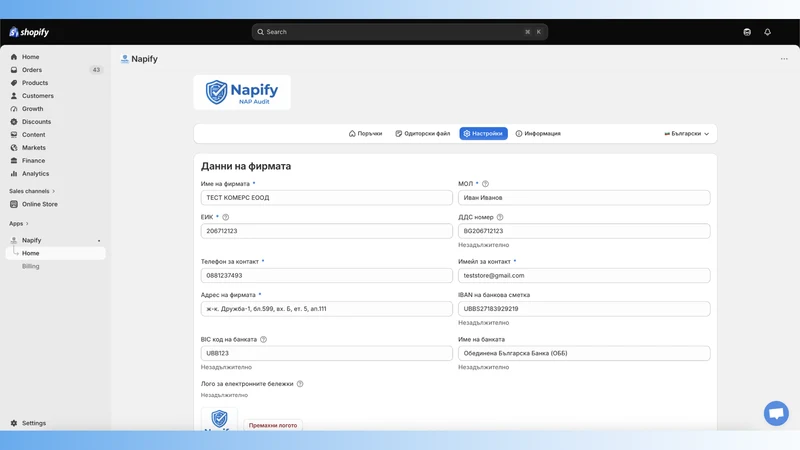Viewport: 800px width, 450px height.
Task: Click the Телефон за контакт field
Action: coord(327,276)
